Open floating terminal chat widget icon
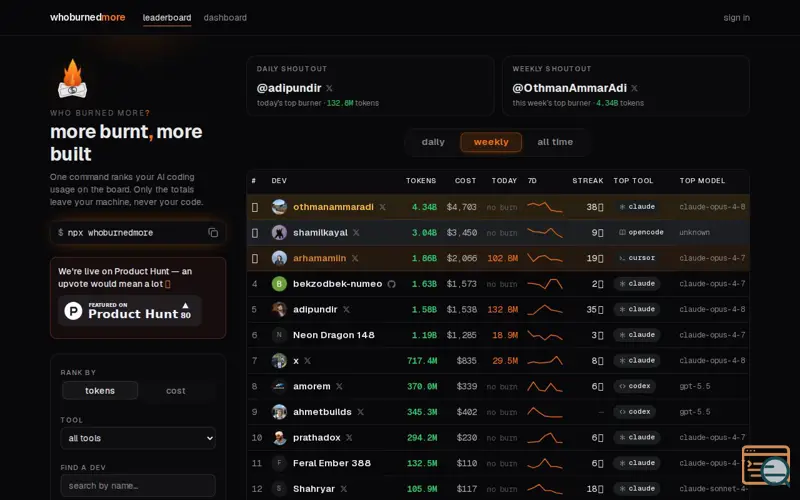Image resolution: width=800 pixels, height=500 pixels. (x=766, y=465)
